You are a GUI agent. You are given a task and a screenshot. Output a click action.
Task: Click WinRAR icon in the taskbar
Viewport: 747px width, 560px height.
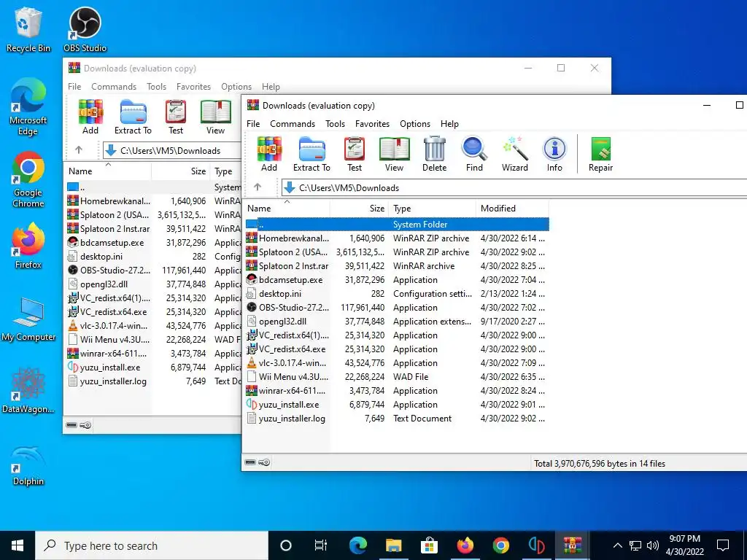572,545
